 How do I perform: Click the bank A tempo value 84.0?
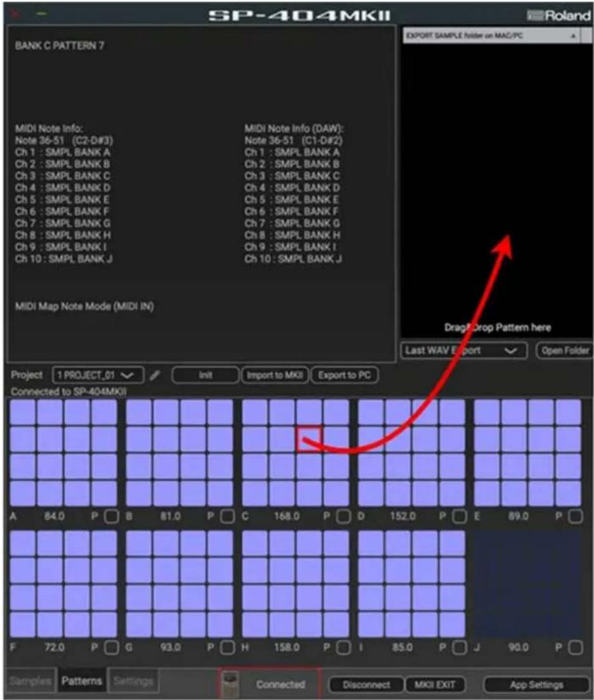click(x=55, y=517)
